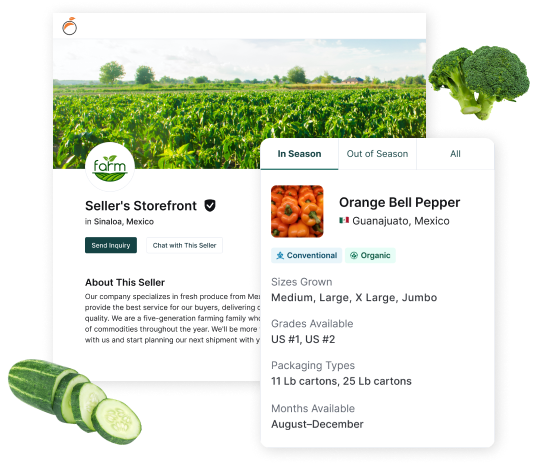The height and width of the screenshot is (465, 546).
Task: Click the verified shield badge icon
Action: pyautogui.click(x=210, y=206)
